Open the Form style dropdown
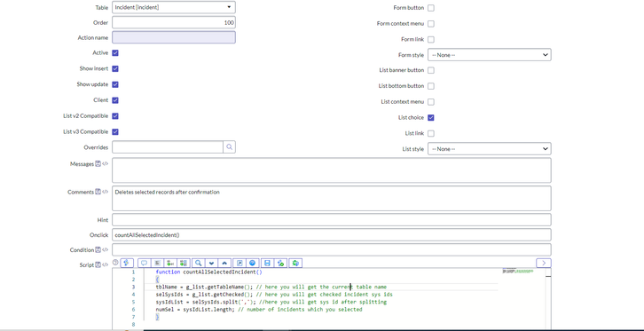644x331 pixels. [x=490, y=55]
